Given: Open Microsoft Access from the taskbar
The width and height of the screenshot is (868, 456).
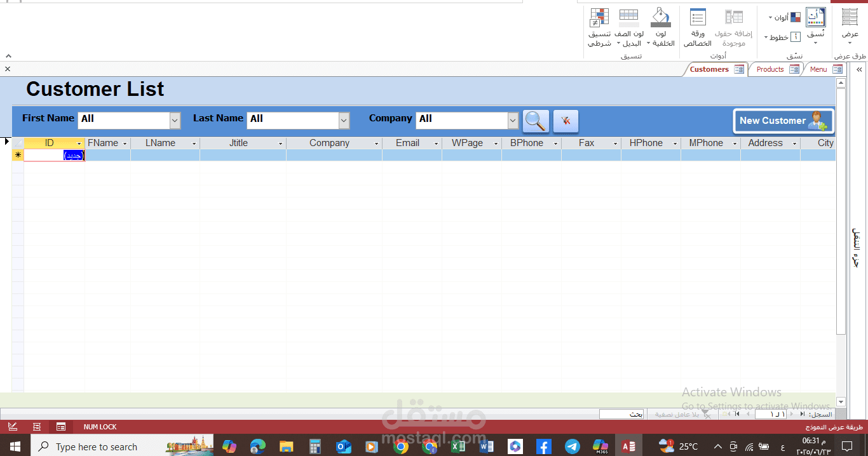Looking at the screenshot, I should tap(628, 446).
